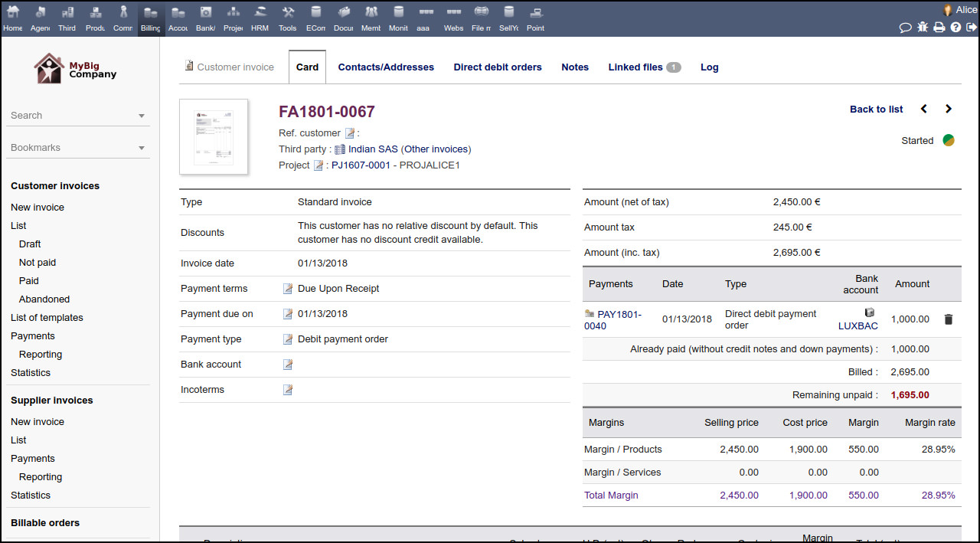The height and width of the screenshot is (543, 980).
Task: Go to next invoice with right chevron
Action: click(949, 110)
